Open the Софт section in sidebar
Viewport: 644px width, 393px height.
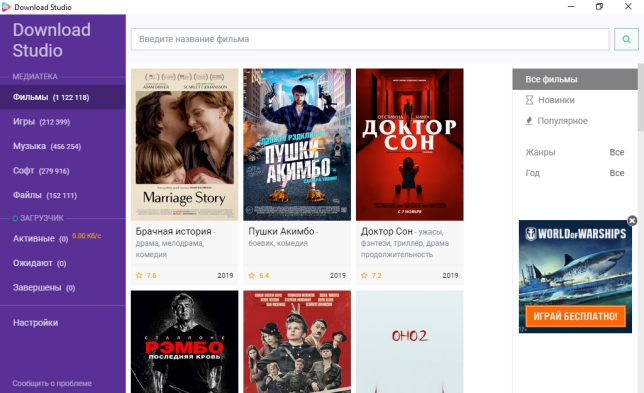click(x=63, y=171)
